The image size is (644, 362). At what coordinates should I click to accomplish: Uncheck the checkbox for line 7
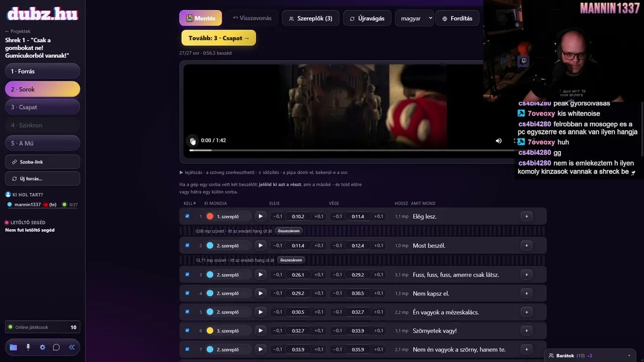tap(187, 349)
